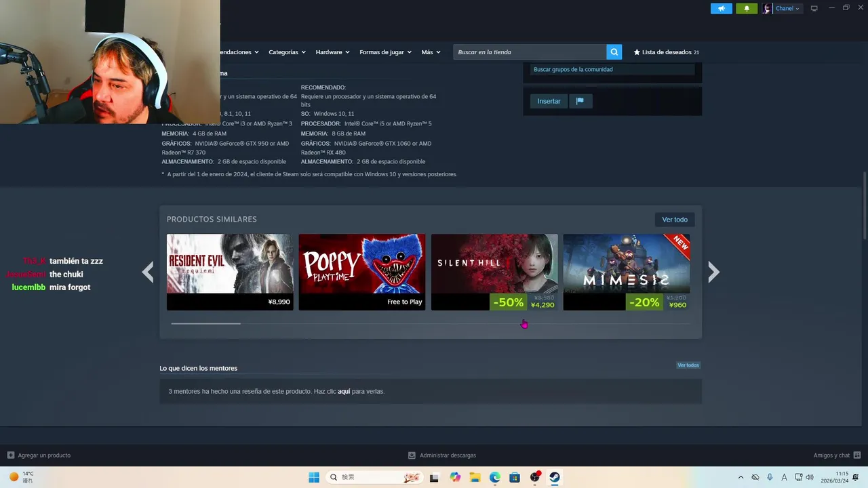Image resolution: width=868 pixels, height=488 pixels.
Task: Click the right carousel arrow
Action: pyautogui.click(x=713, y=272)
